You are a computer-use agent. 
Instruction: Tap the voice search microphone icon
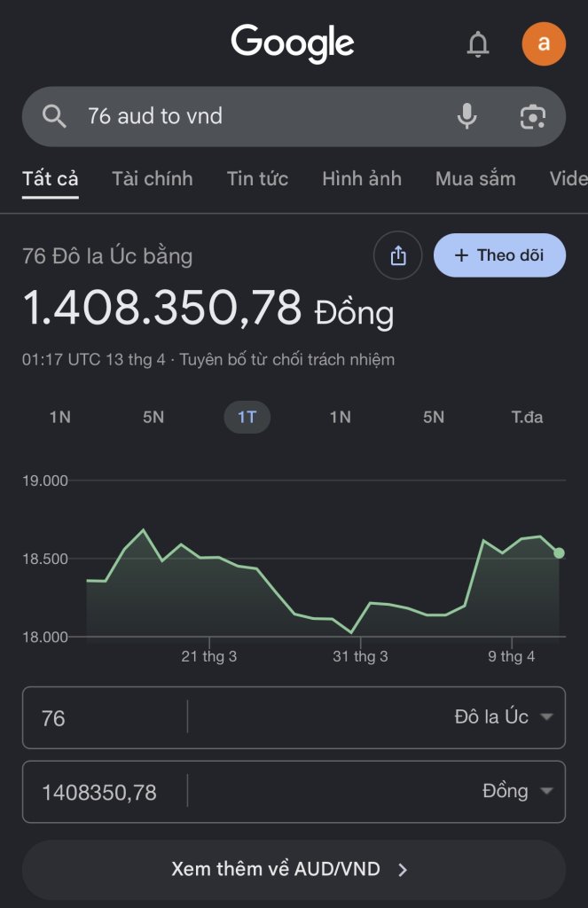click(x=466, y=116)
